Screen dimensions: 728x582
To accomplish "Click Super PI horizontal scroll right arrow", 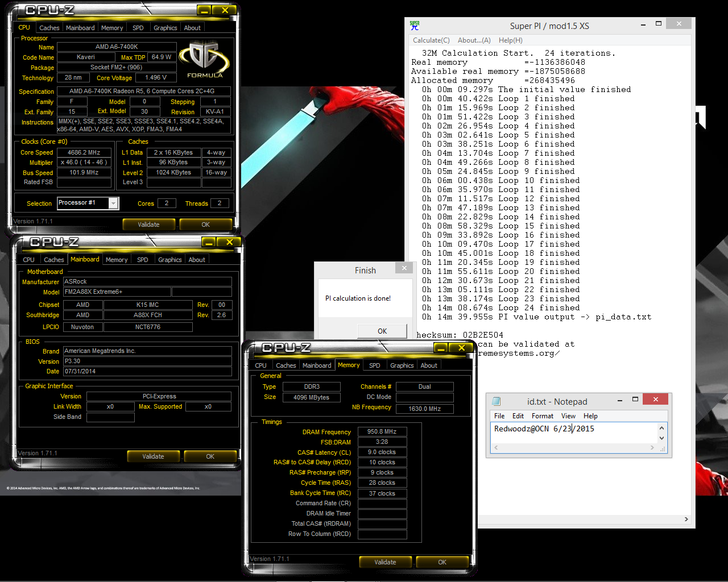I will pyautogui.click(x=686, y=519).
